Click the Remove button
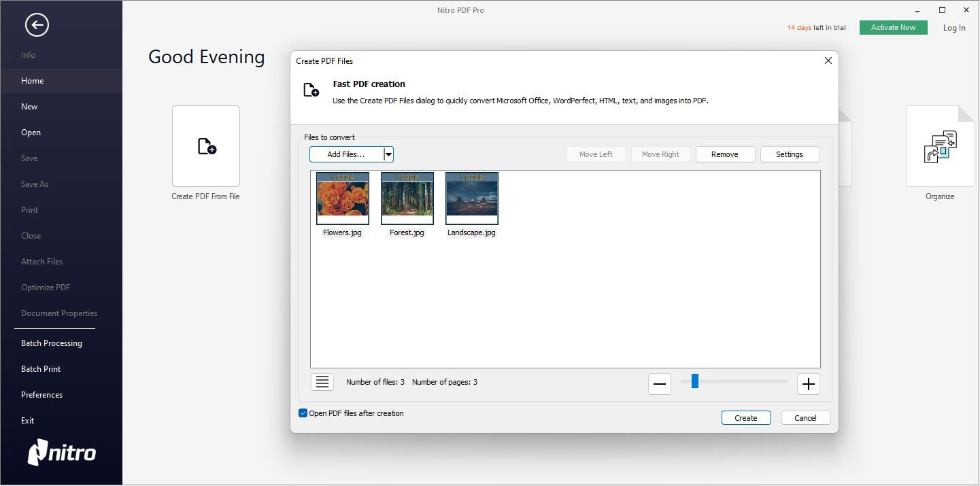This screenshot has height=486, width=980. [725, 154]
